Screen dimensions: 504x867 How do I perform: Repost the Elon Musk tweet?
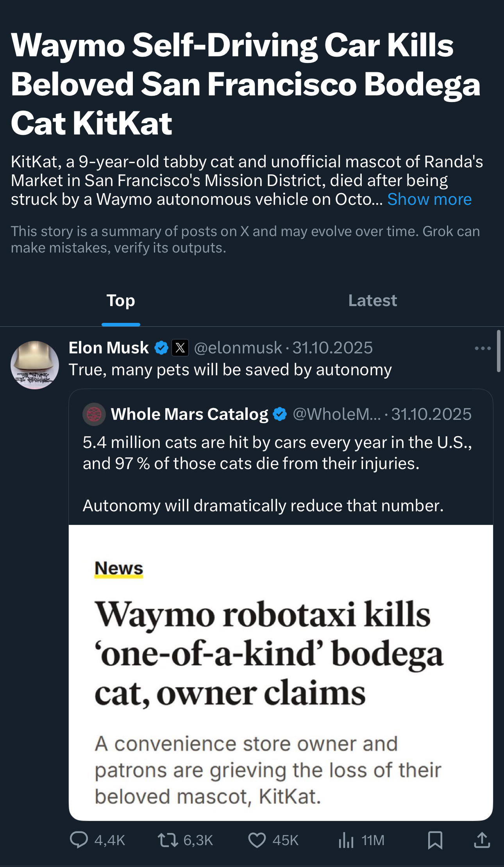168,840
